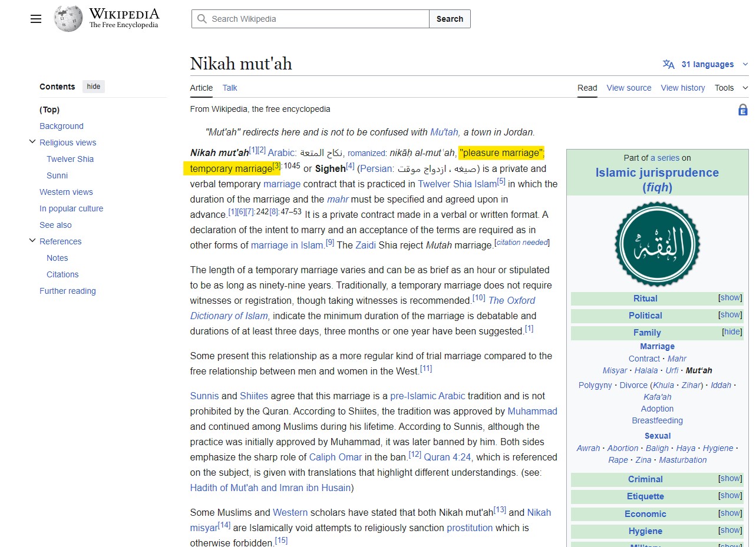Jump to Background section
The image size is (756, 547).
[x=61, y=126]
